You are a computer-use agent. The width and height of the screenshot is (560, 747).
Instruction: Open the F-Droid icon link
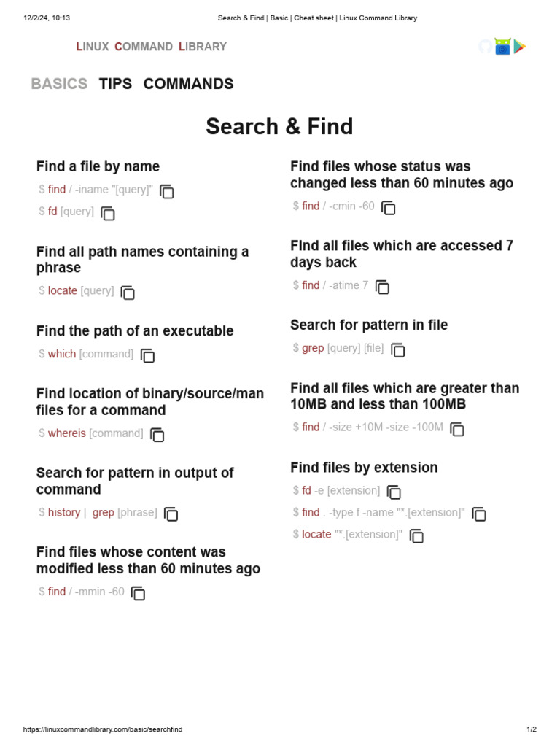point(502,47)
